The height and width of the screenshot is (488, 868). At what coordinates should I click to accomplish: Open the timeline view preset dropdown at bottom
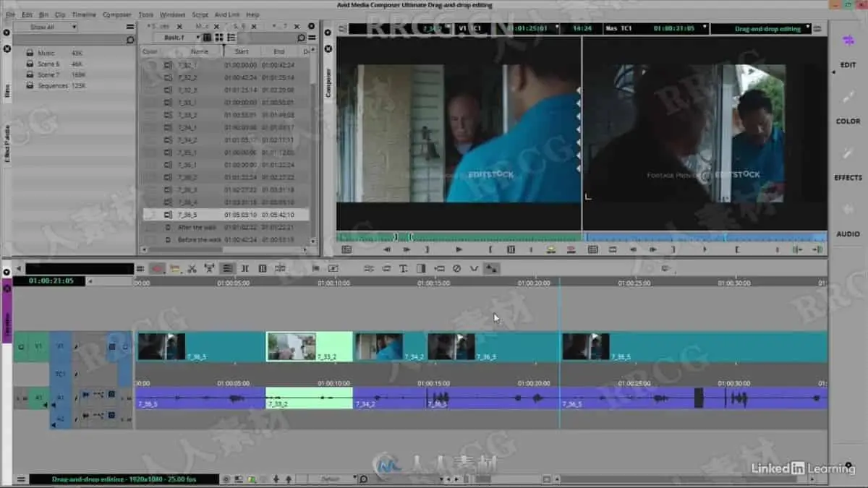coord(333,479)
